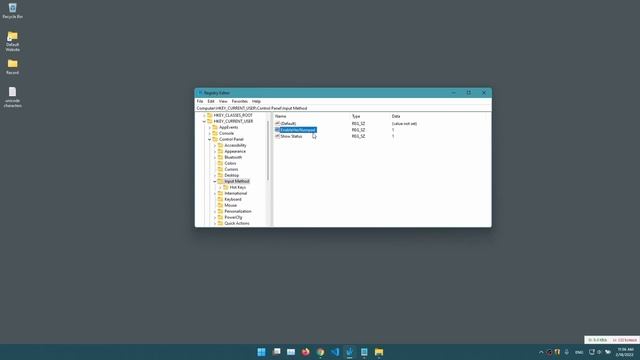Image resolution: width=640 pixels, height=360 pixels.
Task: Click '(value not set)' data cell
Action: (x=404, y=123)
